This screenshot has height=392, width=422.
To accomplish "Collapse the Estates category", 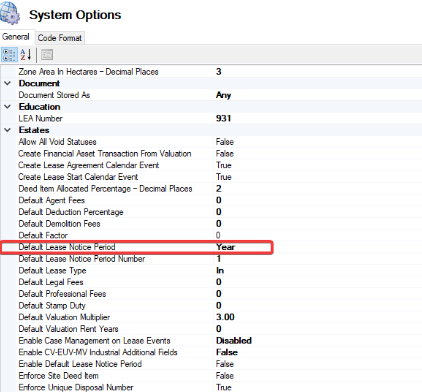I will click(8, 130).
